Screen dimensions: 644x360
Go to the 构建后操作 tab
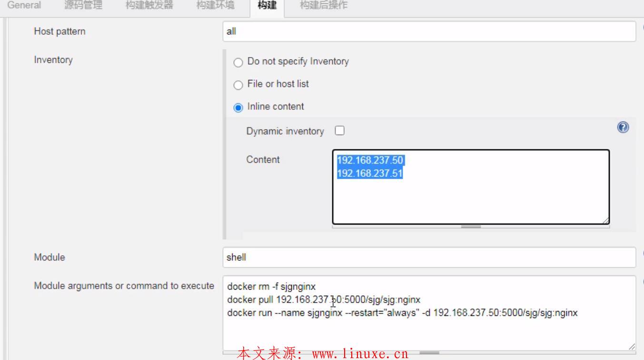[324, 6]
